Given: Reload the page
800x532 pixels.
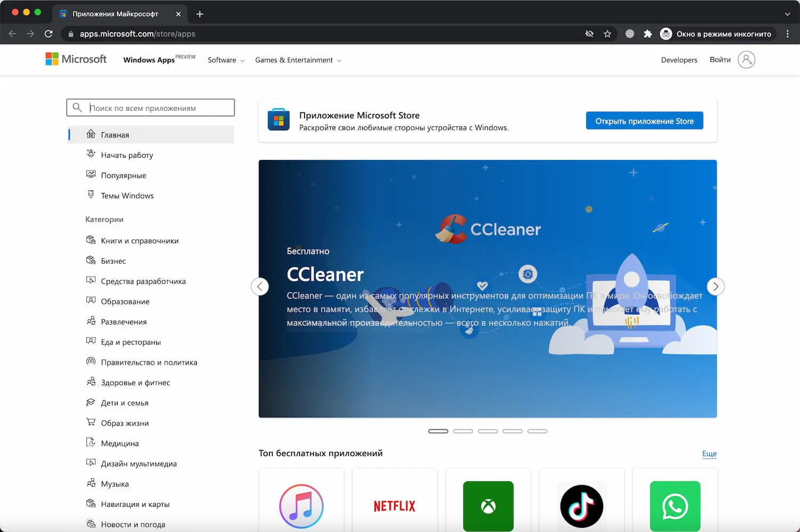Looking at the screenshot, I should point(49,34).
